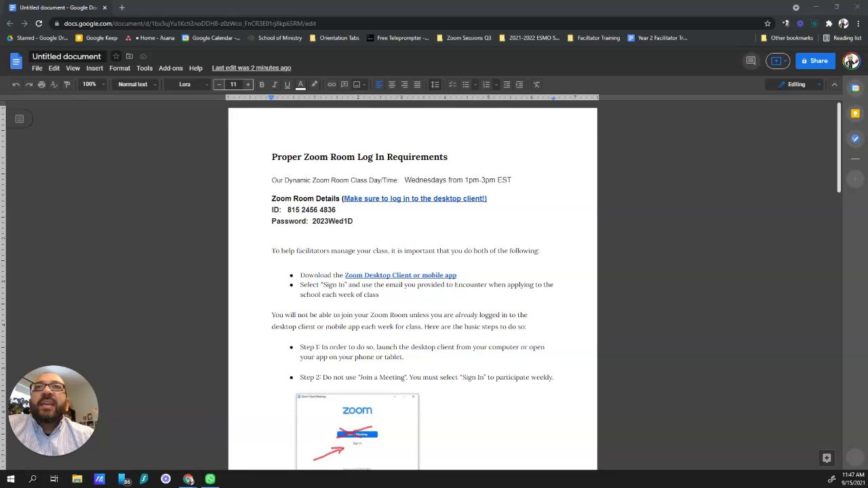
Task: Open the Insert menu
Action: pyautogui.click(x=94, y=68)
